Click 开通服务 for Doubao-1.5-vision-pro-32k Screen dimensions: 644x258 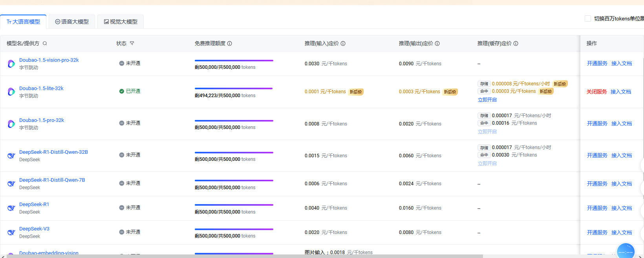pyautogui.click(x=597, y=63)
